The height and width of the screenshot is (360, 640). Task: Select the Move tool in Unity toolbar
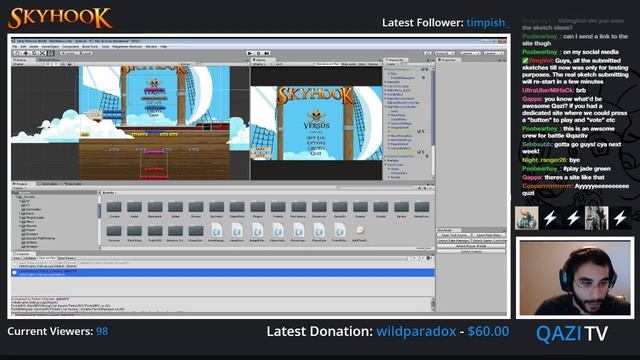(x=26, y=53)
